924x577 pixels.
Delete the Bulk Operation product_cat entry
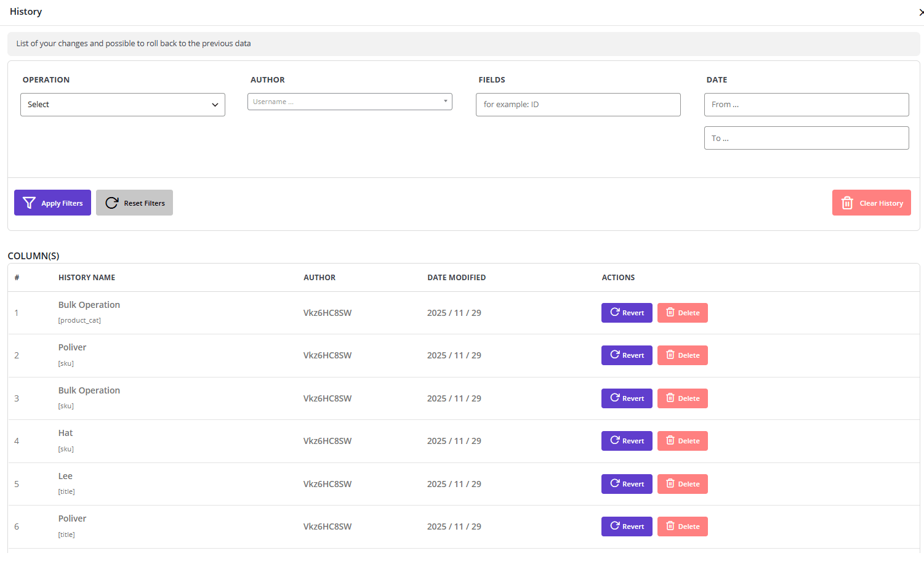pos(682,313)
